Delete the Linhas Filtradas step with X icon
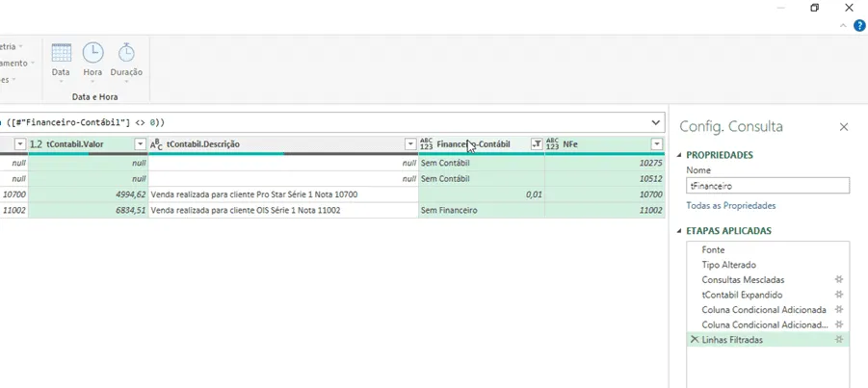The image size is (868, 388). [x=695, y=339]
